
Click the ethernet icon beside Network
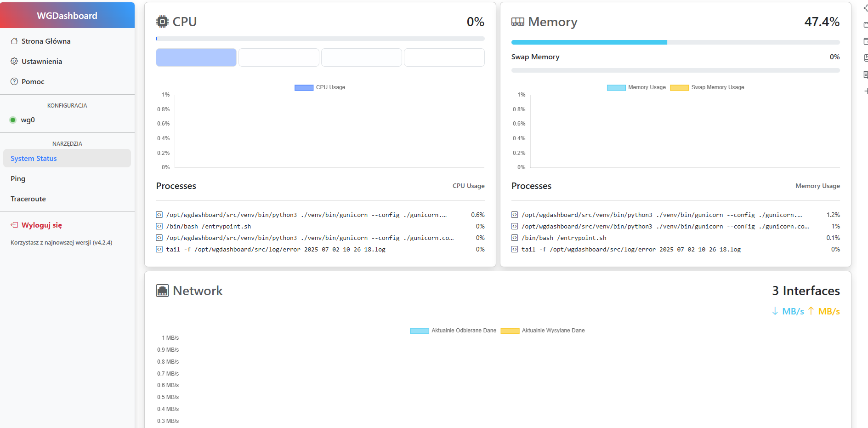[x=162, y=291]
